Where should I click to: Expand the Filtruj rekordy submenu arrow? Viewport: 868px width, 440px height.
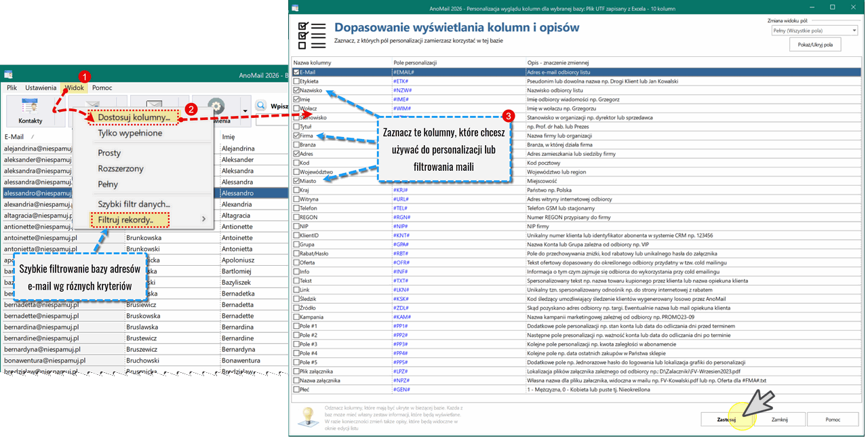tap(203, 219)
